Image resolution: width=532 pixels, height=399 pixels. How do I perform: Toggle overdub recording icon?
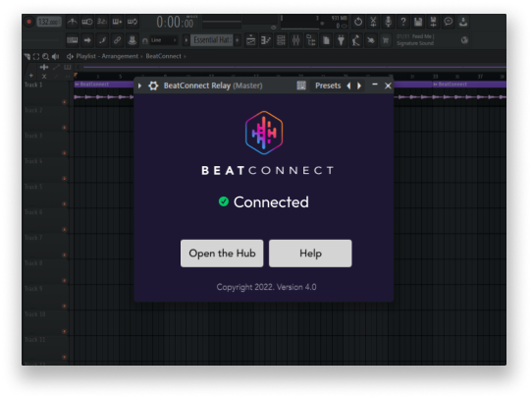[117, 22]
